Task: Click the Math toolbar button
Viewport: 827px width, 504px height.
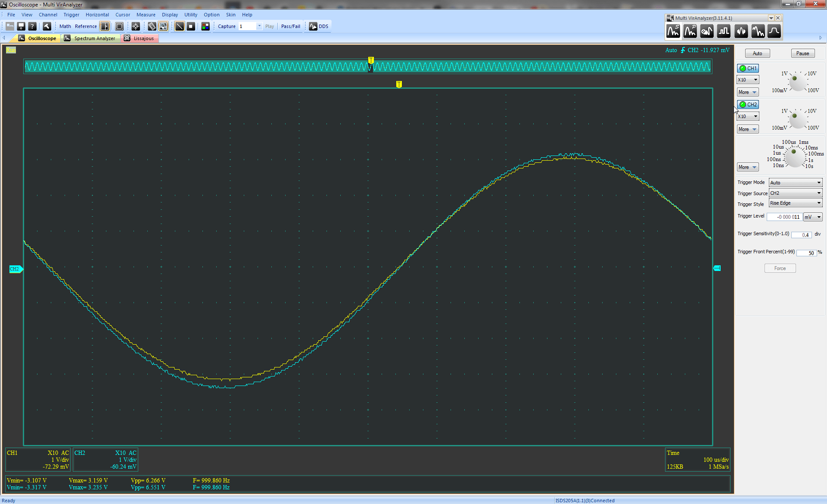Action: click(x=65, y=26)
